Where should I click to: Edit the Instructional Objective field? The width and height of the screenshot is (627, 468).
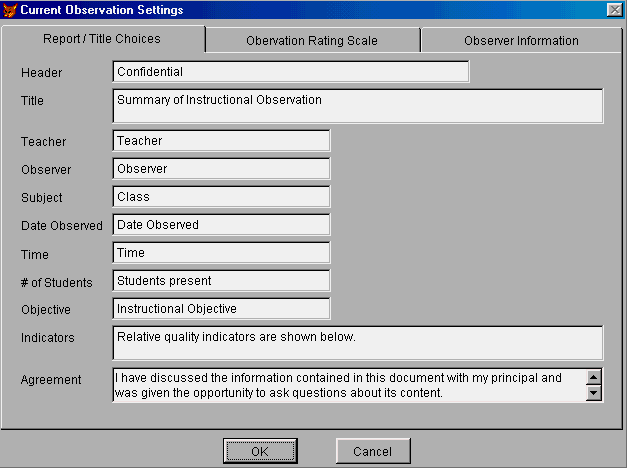[222, 308]
